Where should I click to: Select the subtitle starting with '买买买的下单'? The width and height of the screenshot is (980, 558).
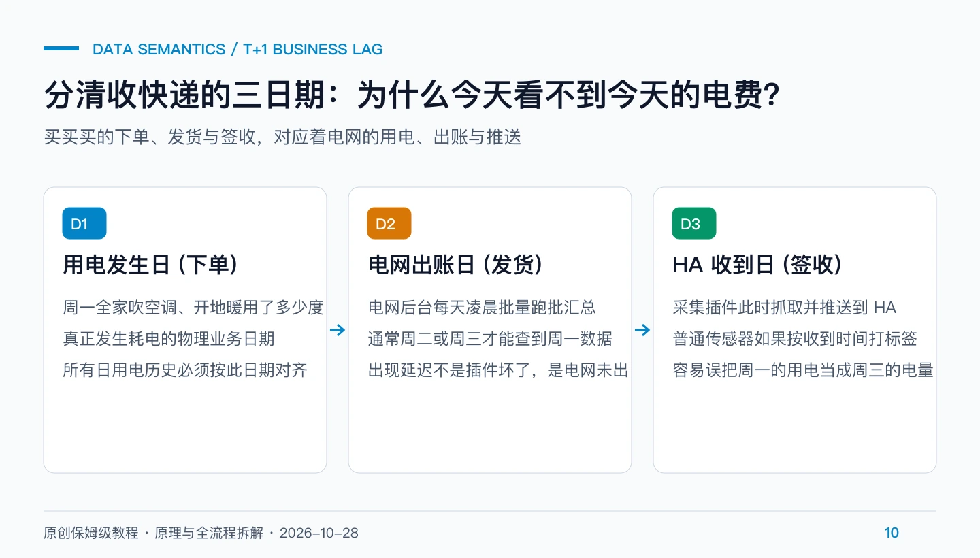[x=282, y=137]
